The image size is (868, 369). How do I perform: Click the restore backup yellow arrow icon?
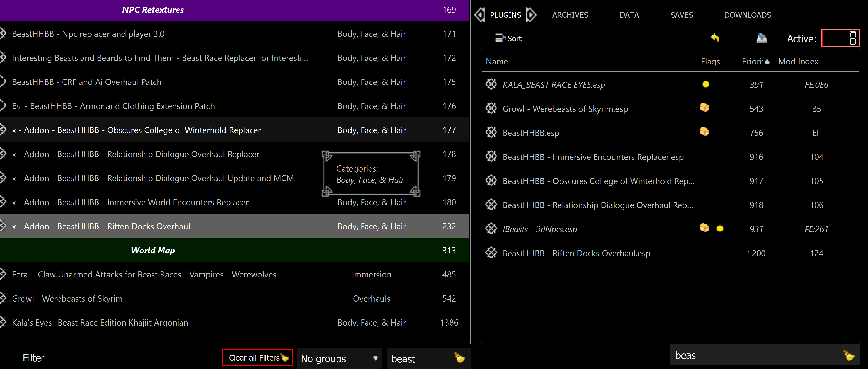coord(715,38)
